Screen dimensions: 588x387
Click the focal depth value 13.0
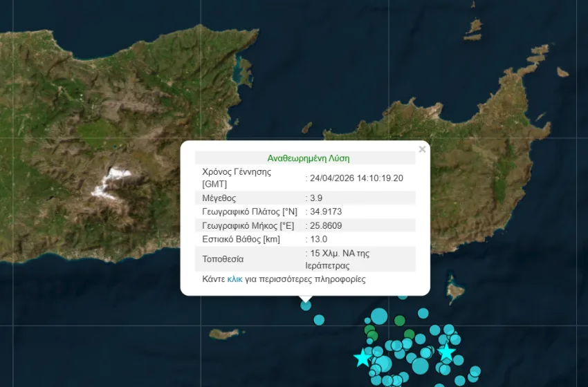pyautogui.click(x=318, y=239)
